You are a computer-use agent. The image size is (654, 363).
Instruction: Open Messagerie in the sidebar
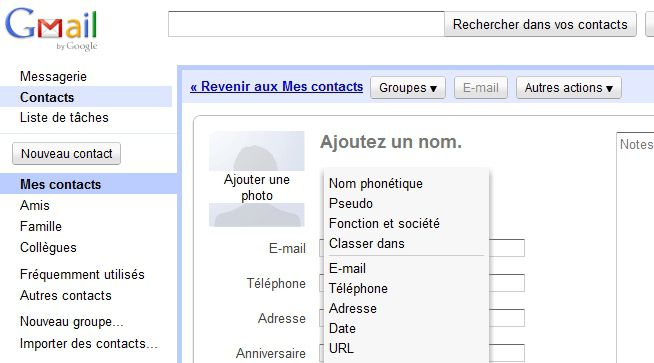point(53,76)
